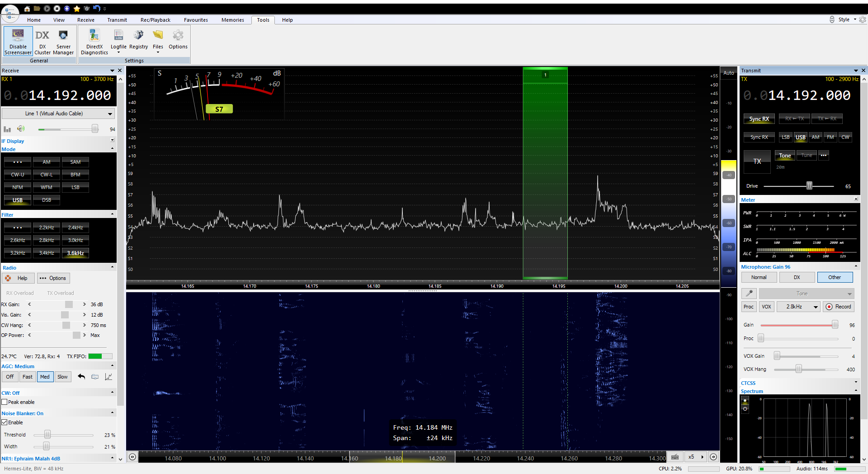The width and height of the screenshot is (868, 474).
Task: Uncheck Noise Blanker Enable checkbox
Action: (5, 422)
